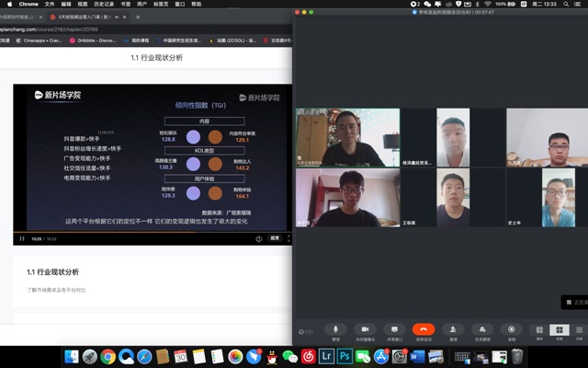Viewport: 588px width, 368px height.
Task: Open a new Chrome tab with plus button
Action: (138, 17)
